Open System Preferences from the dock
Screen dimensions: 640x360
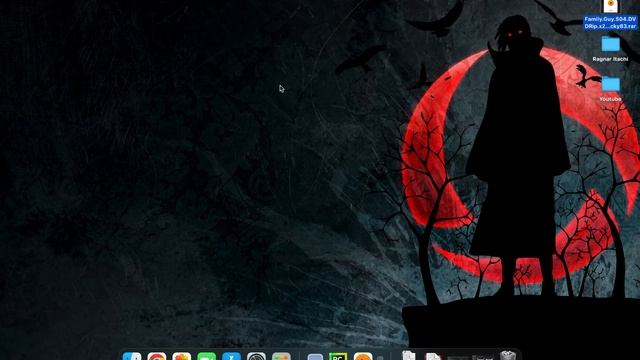[256, 356]
